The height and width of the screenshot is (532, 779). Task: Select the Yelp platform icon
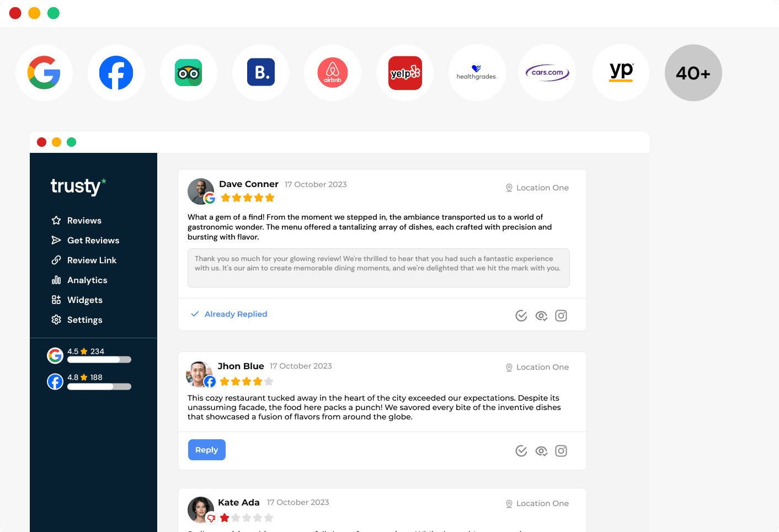(x=405, y=73)
